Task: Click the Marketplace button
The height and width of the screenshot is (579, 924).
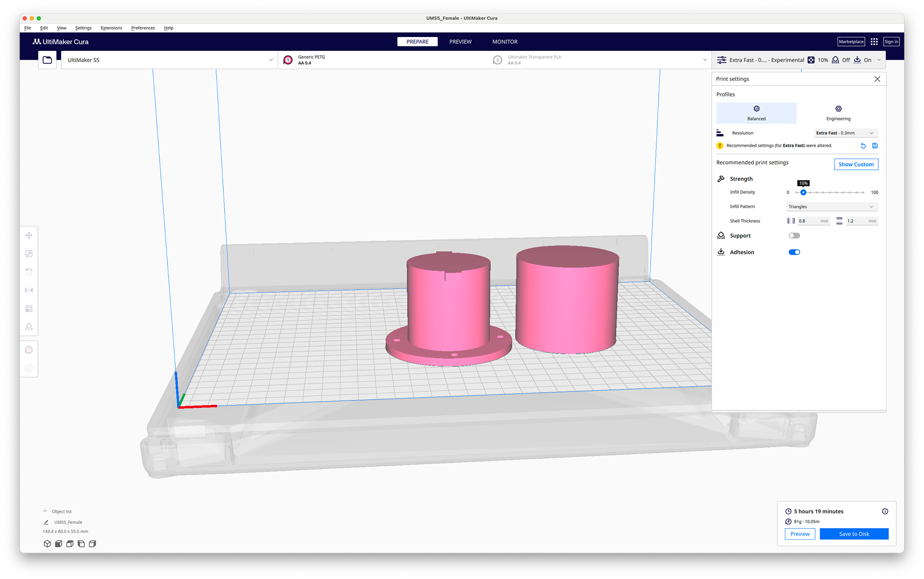Action: (x=851, y=42)
